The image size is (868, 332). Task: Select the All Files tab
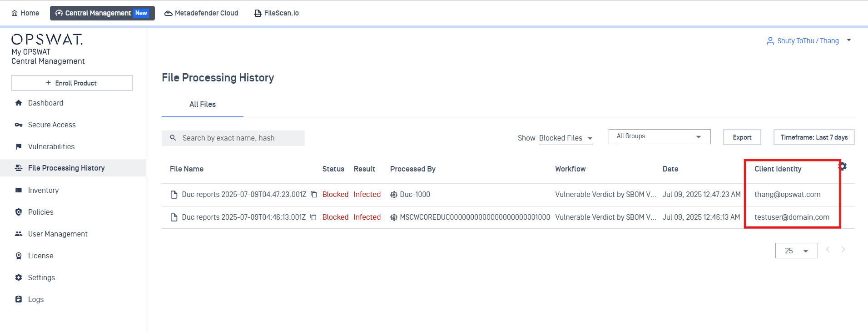[x=203, y=104]
